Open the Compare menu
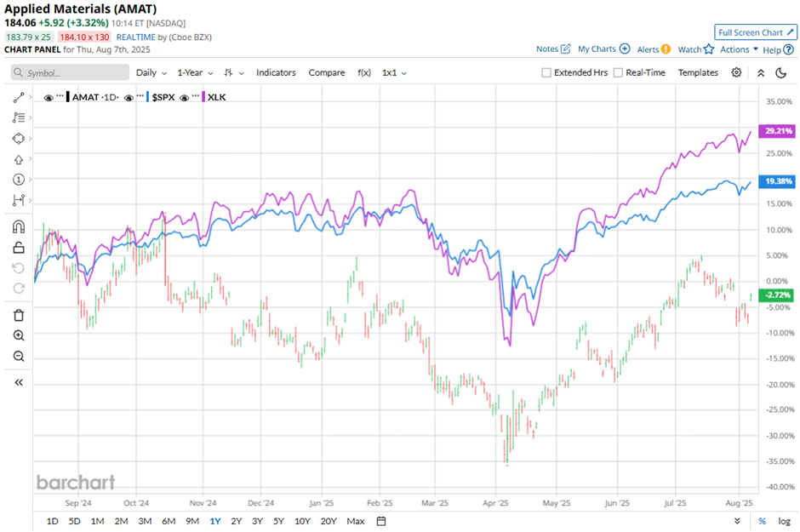Screen dimensions: 800x532 [327, 73]
